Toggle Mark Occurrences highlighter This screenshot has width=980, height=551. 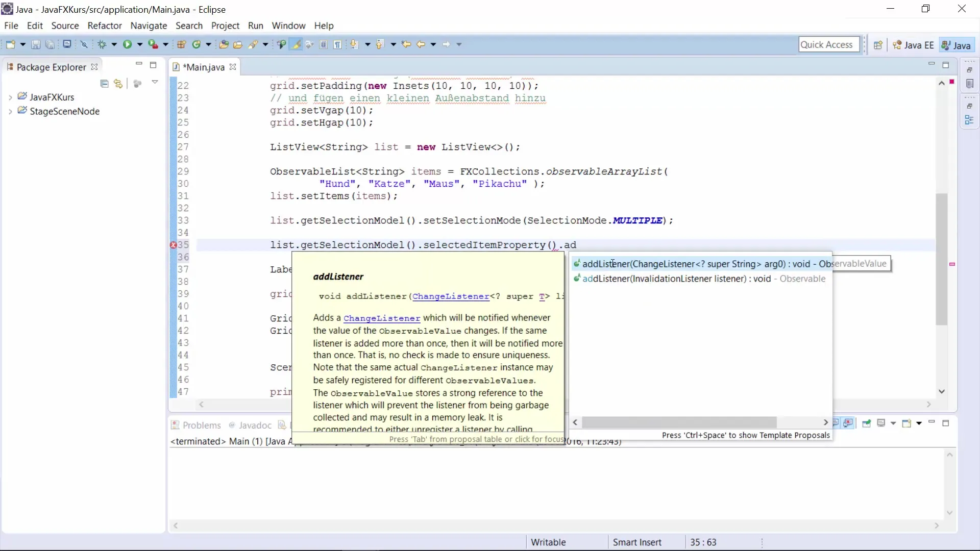point(296,44)
